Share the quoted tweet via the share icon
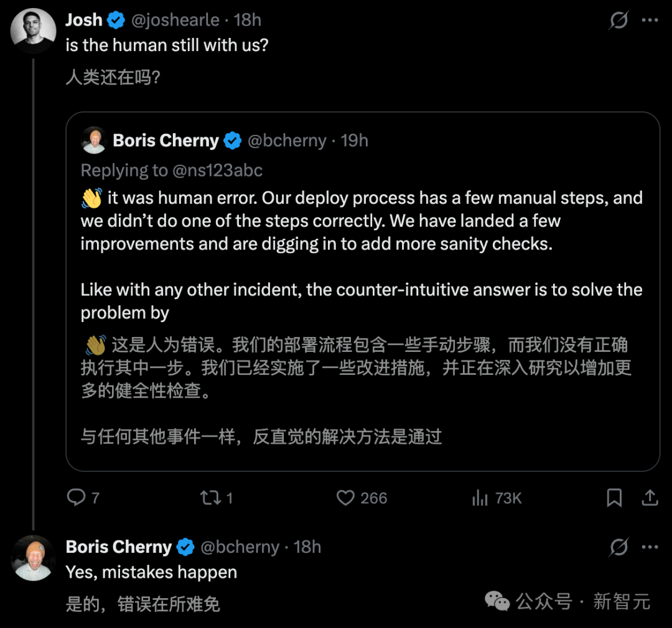 point(650,497)
